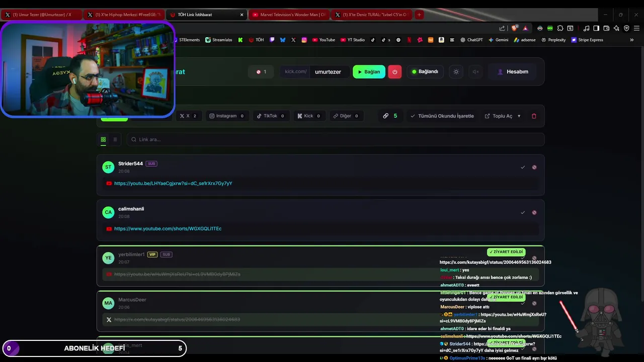The height and width of the screenshot is (362, 644).
Task: Toggle the muted speaker sound icon
Action: (475, 72)
